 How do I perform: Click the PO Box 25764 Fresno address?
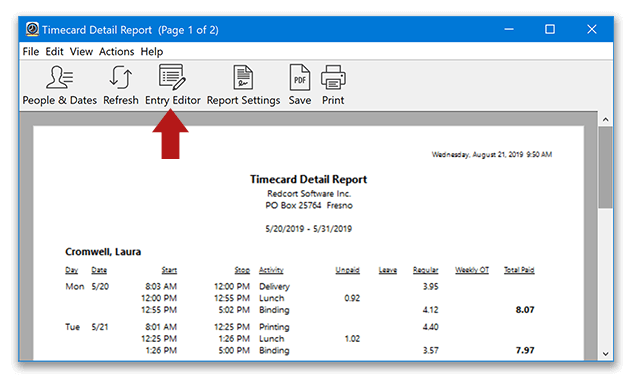tap(309, 206)
